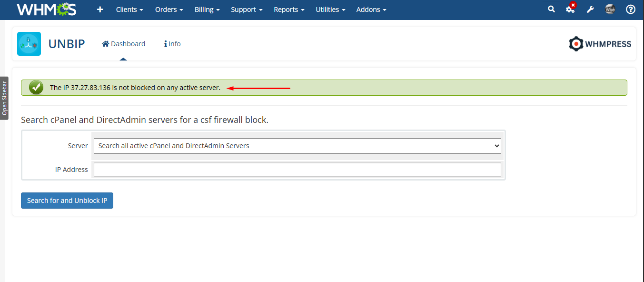The width and height of the screenshot is (644, 282).
Task: Click the UNBIP addon logo icon
Action: (x=29, y=44)
